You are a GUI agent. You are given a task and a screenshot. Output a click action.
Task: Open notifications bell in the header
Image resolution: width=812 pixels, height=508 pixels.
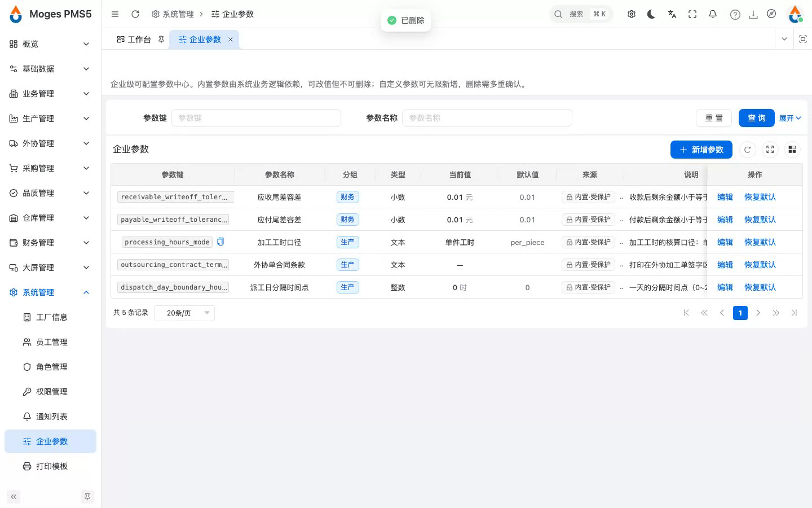click(713, 14)
